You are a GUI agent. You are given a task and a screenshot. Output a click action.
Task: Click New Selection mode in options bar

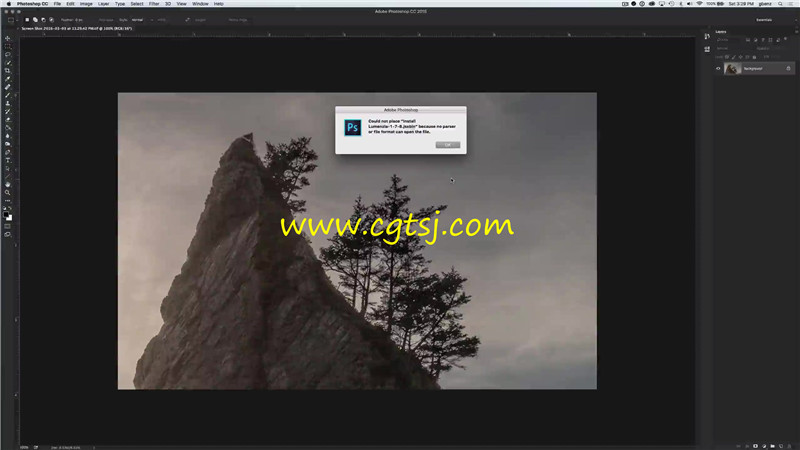[x=27, y=20]
